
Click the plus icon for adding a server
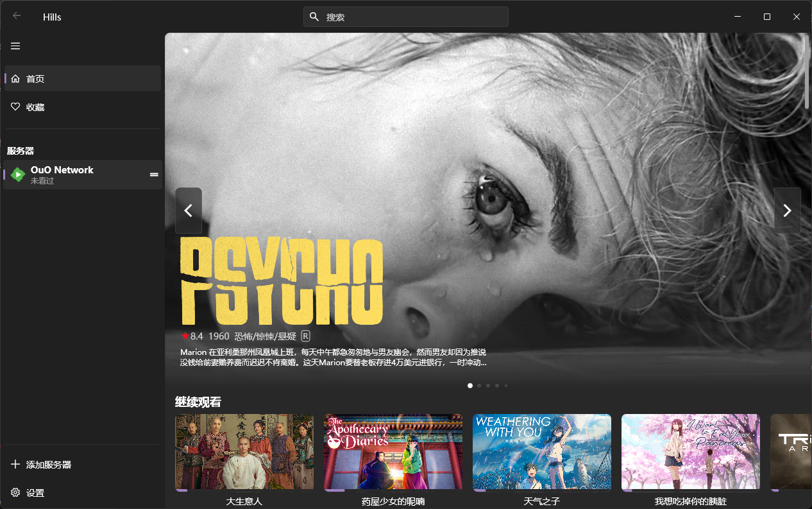click(15, 464)
